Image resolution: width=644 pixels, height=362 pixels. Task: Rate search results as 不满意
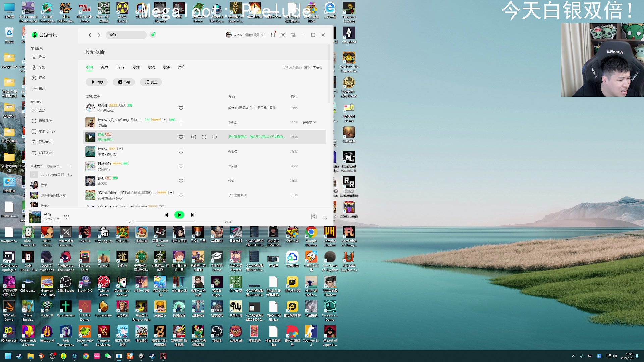tap(317, 68)
